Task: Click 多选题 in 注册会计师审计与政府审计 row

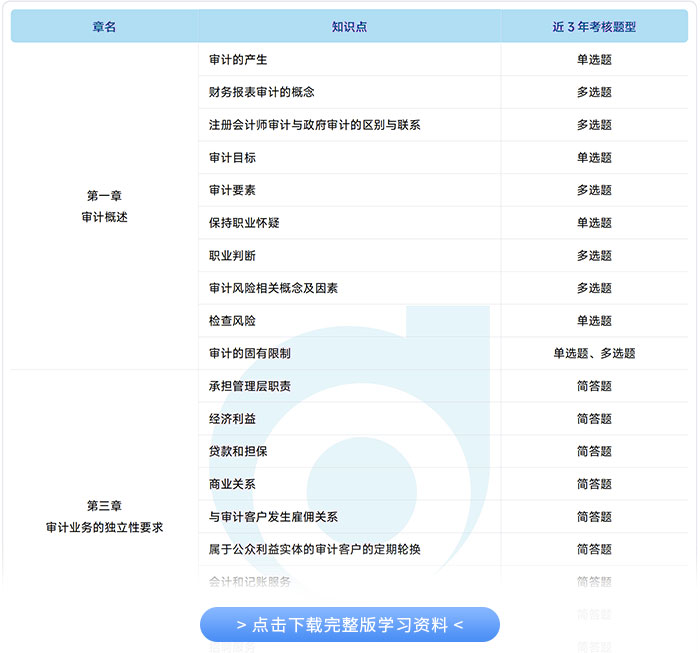Action: click(594, 125)
